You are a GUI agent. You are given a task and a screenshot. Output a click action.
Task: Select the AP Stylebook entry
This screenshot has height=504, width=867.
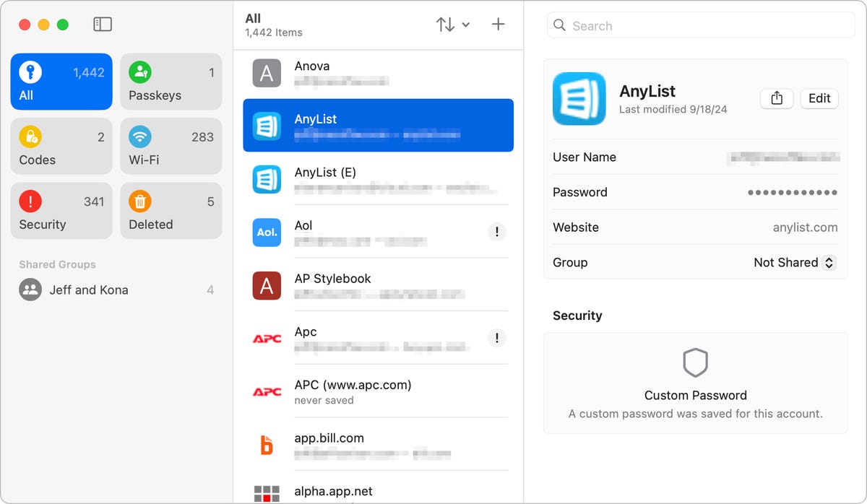[379, 285]
